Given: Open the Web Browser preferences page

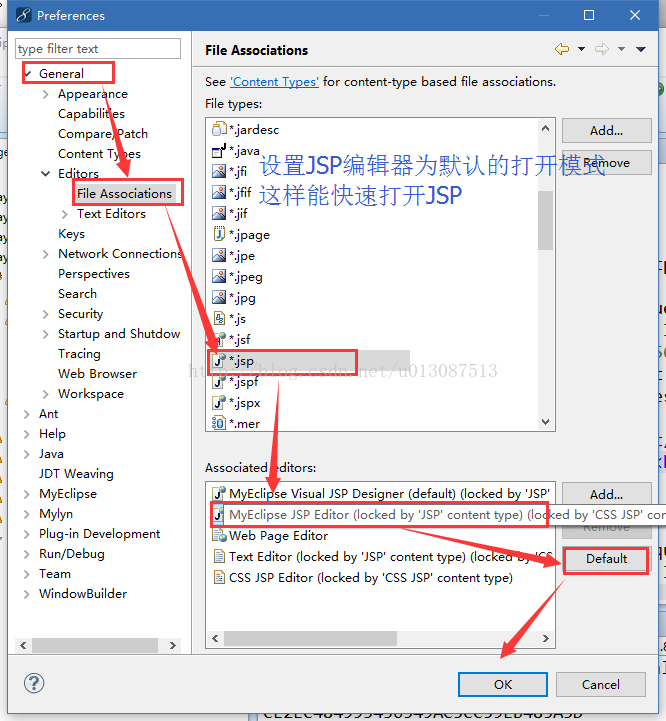Looking at the screenshot, I should point(98,373).
